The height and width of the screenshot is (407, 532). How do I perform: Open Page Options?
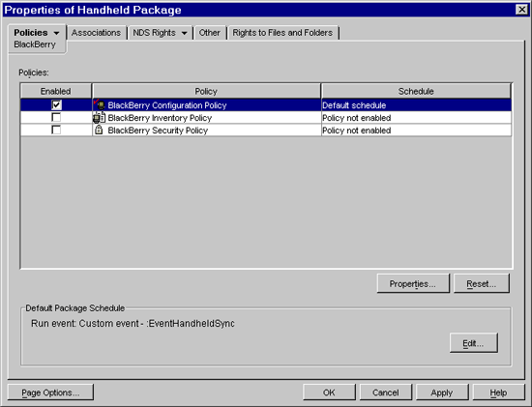point(50,392)
